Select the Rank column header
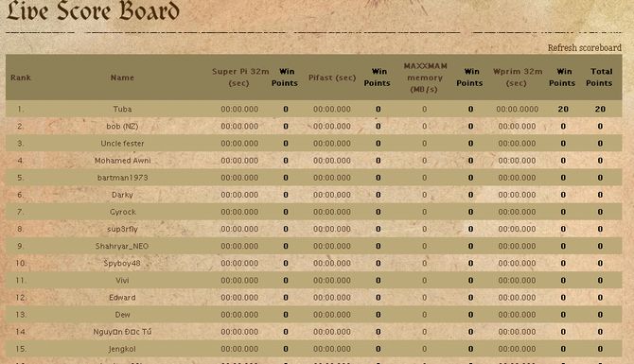The height and width of the screenshot is (364, 634). tap(21, 78)
